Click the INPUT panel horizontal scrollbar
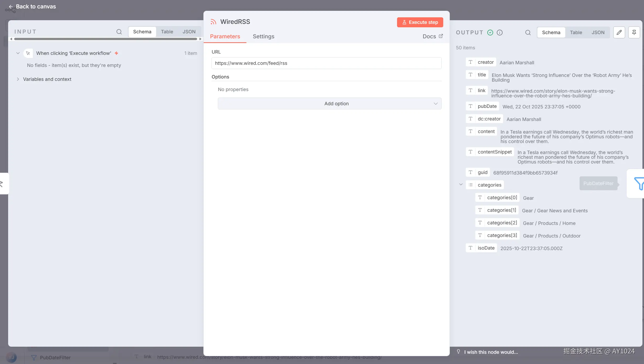The image size is (644, 364). pos(105,39)
